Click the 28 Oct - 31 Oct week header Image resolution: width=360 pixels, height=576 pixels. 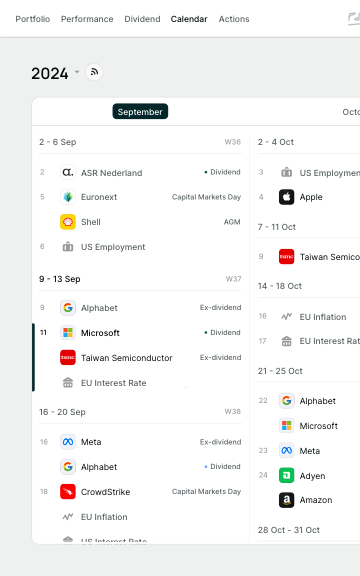click(289, 530)
